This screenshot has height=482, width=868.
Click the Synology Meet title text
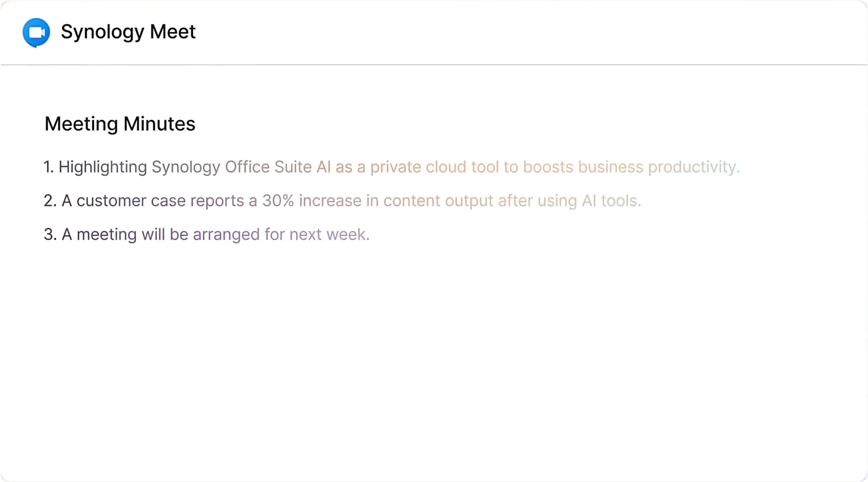tap(128, 32)
